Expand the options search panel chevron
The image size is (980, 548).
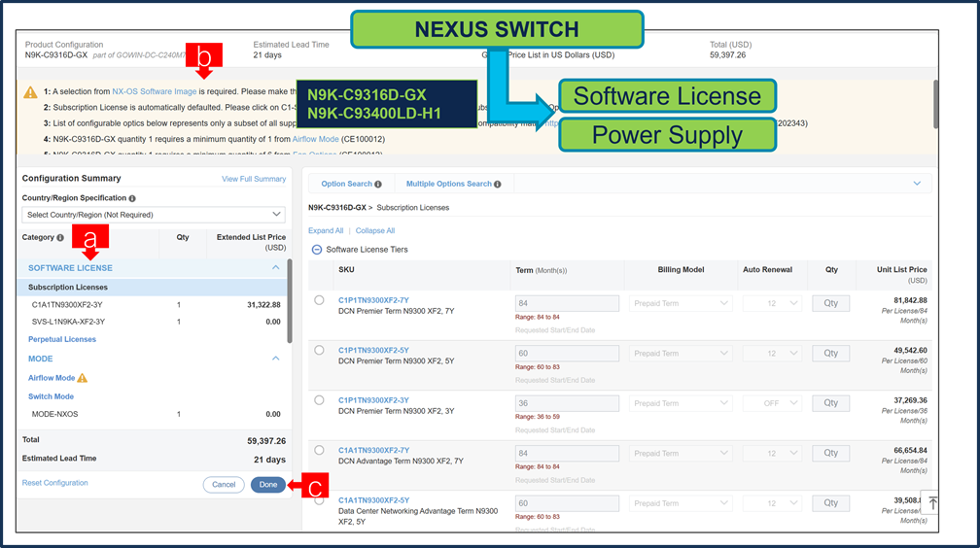917,184
